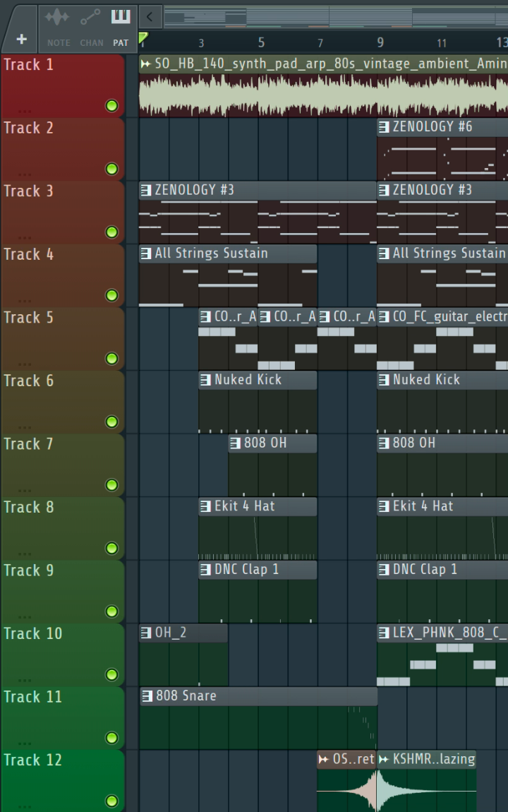Click pattern icon on LEX_PHNK_808_C_ clip
Image resolution: width=508 pixels, height=812 pixels.
pos(384,633)
